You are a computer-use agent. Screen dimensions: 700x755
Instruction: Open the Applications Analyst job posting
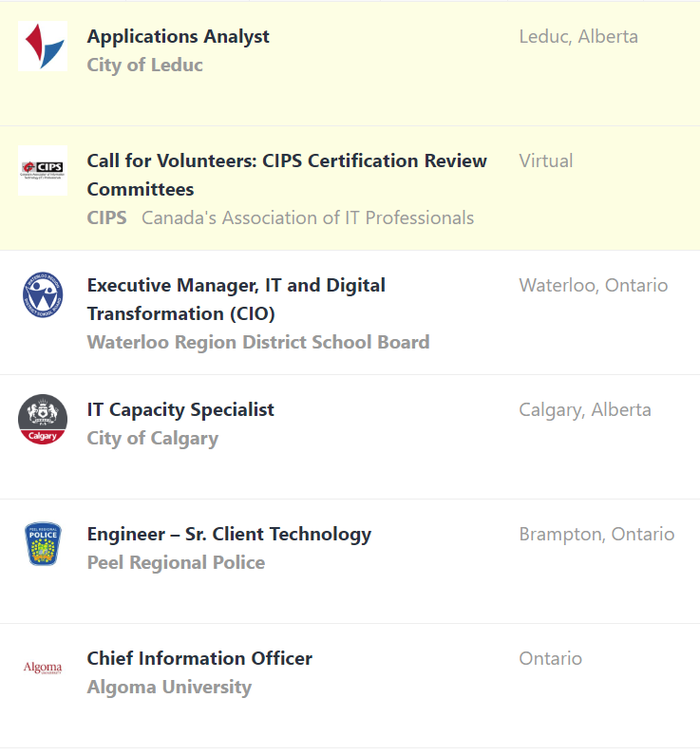[179, 37]
